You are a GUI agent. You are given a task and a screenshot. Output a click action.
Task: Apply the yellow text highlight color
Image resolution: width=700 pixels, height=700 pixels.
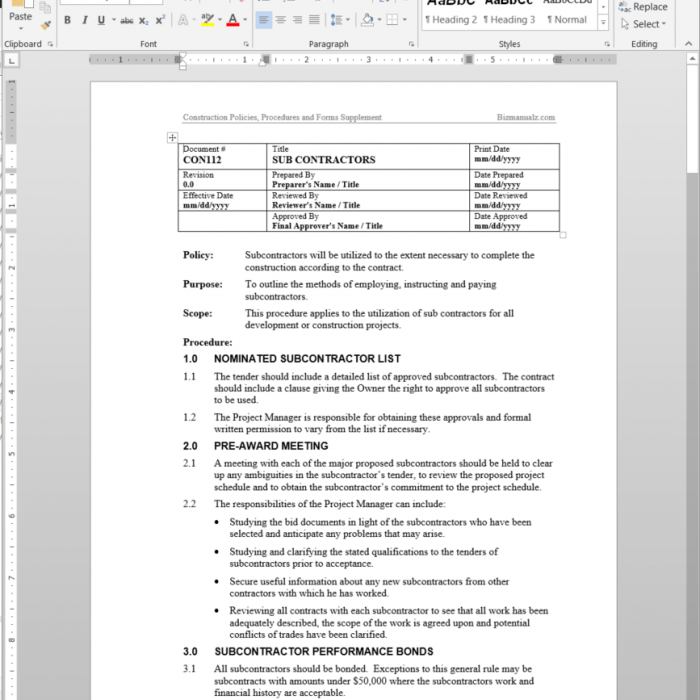(x=208, y=20)
